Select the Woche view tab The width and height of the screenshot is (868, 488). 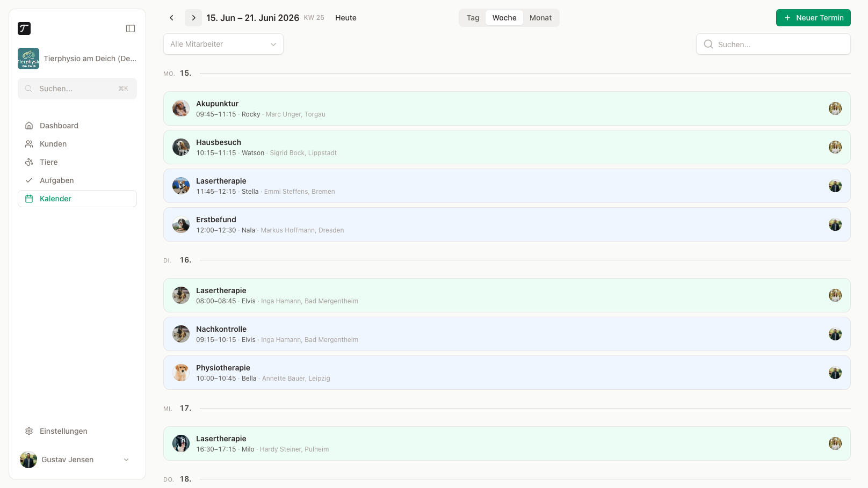click(x=504, y=18)
